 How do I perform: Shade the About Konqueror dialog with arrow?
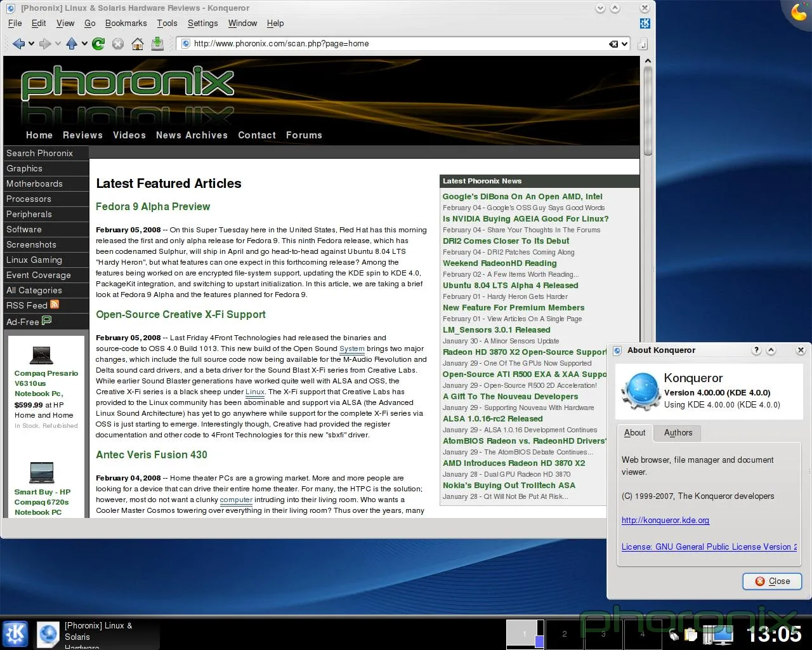click(x=771, y=350)
